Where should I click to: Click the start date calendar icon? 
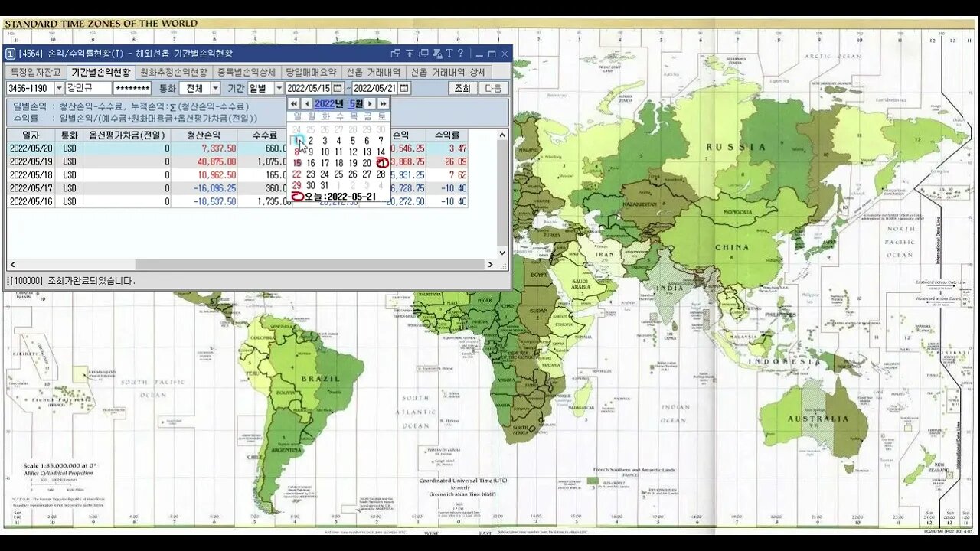coord(338,88)
